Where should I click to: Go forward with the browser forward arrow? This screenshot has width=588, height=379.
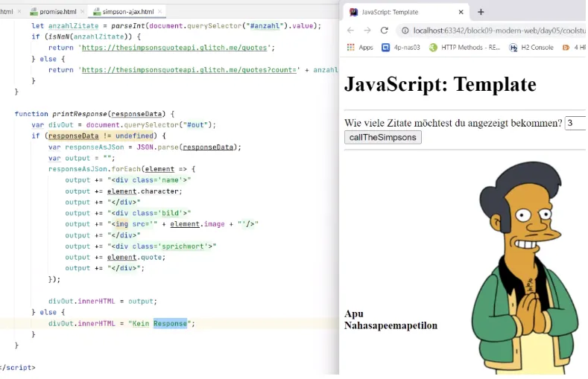(367, 31)
